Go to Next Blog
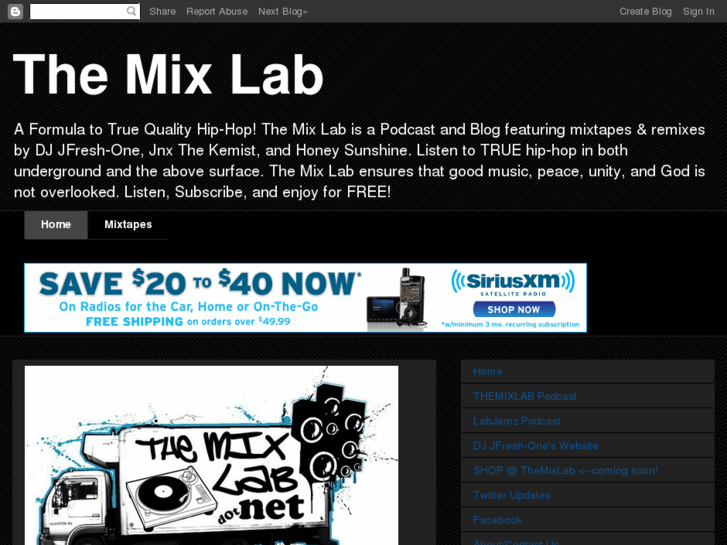The image size is (727, 545). [x=282, y=12]
